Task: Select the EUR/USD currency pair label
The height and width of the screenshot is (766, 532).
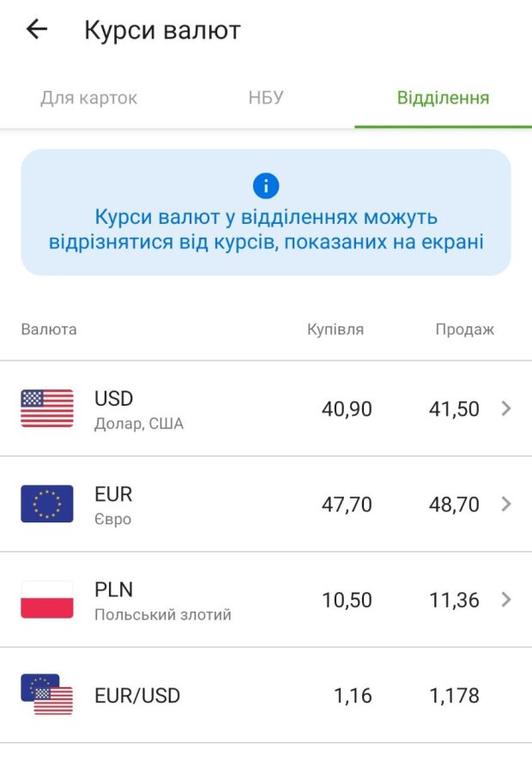Action: tap(137, 696)
